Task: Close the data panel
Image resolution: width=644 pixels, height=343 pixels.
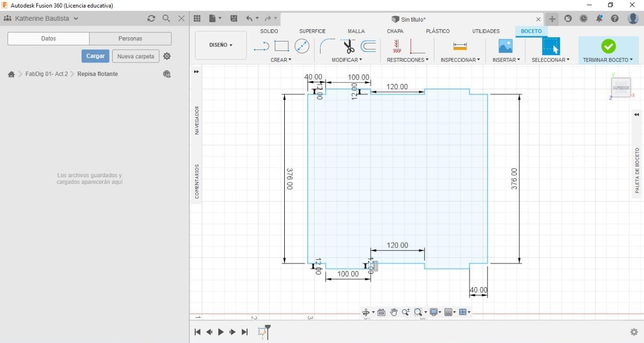Action: point(182,18)
